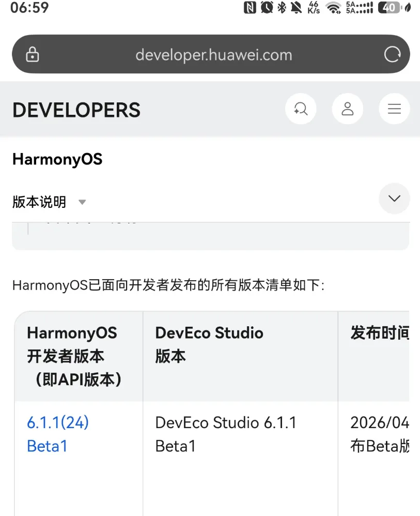
Task: Expand the circular chevron-down button
Action: [x=394, y=199]
